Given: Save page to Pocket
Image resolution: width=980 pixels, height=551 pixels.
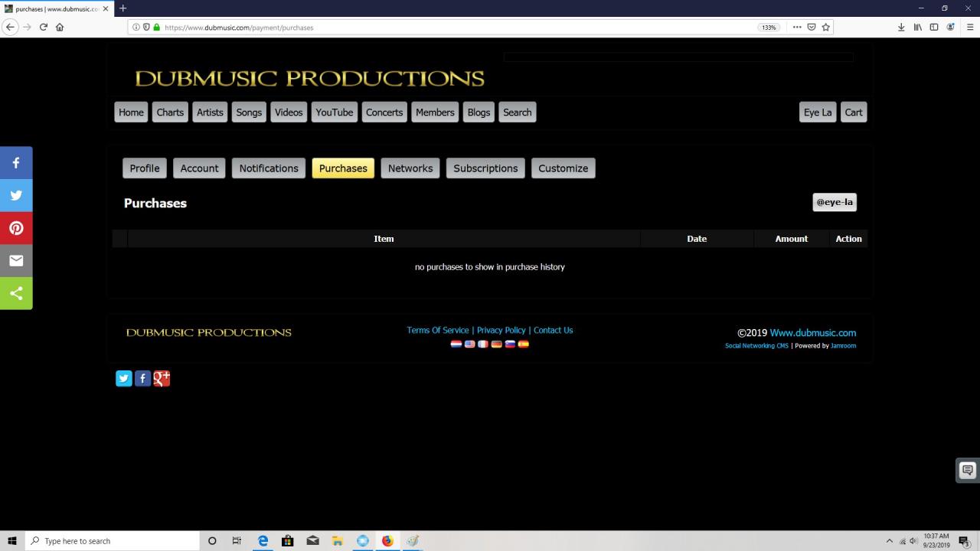Looking at the screenshot, I should (x=812, y=27).
